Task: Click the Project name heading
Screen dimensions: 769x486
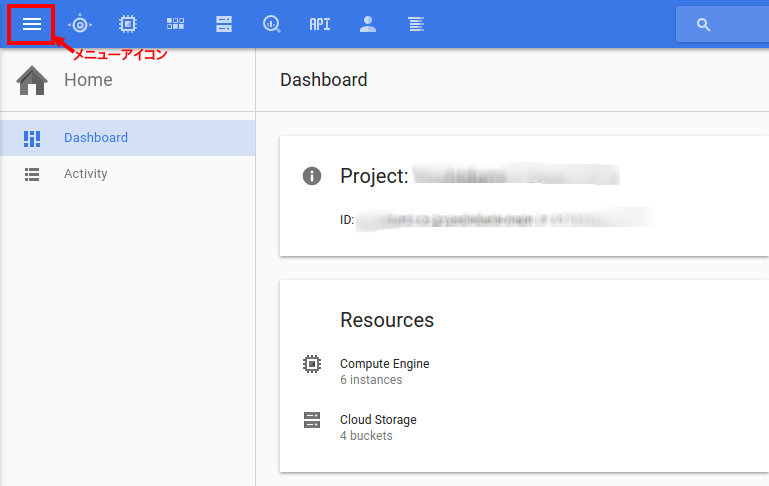Action: pyautogui.click(x=480, y=176)
